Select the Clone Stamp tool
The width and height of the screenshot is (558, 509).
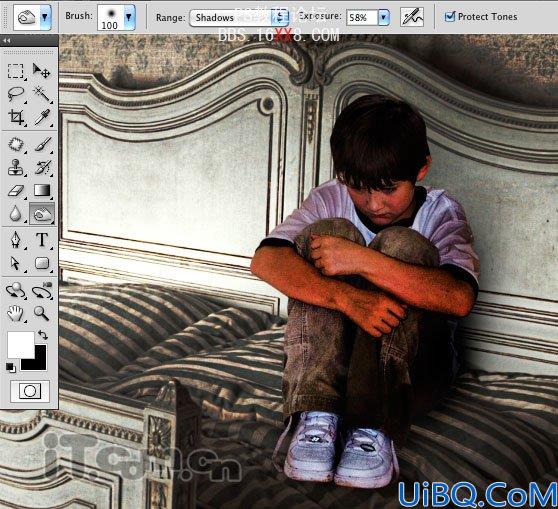pos(16,167)
